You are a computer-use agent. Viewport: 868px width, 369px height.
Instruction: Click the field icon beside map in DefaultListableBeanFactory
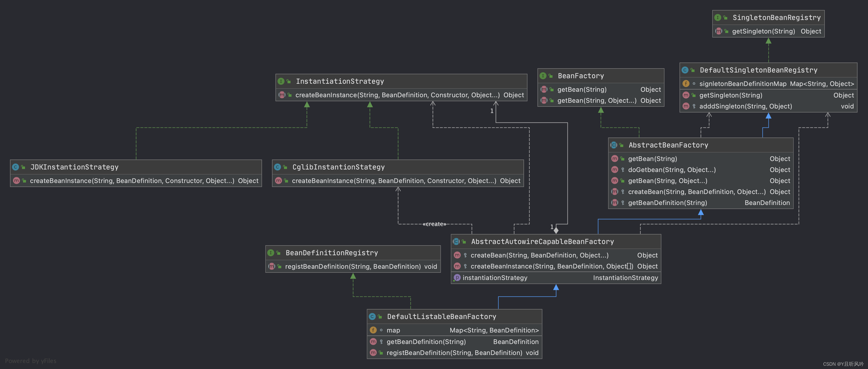(x=373, y=330)
